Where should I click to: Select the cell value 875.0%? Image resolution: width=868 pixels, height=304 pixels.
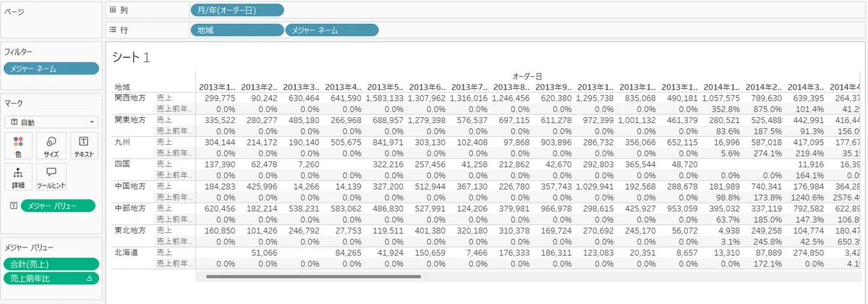[x=768, y=108]
